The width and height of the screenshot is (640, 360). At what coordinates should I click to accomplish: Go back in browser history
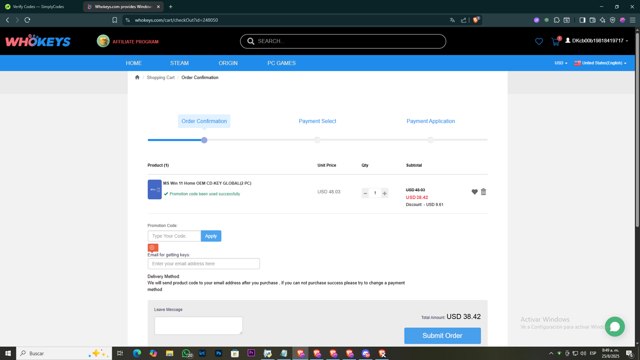[7, 20]
